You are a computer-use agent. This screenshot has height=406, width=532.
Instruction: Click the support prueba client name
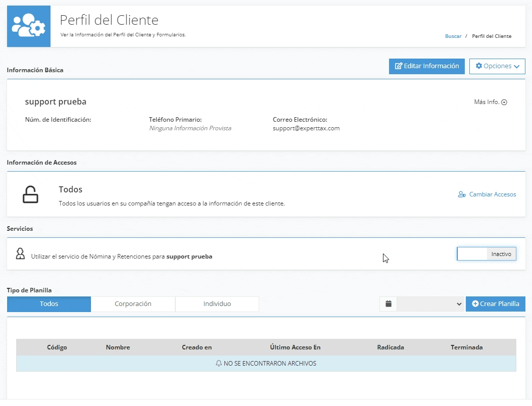click(x=56, y=102)
